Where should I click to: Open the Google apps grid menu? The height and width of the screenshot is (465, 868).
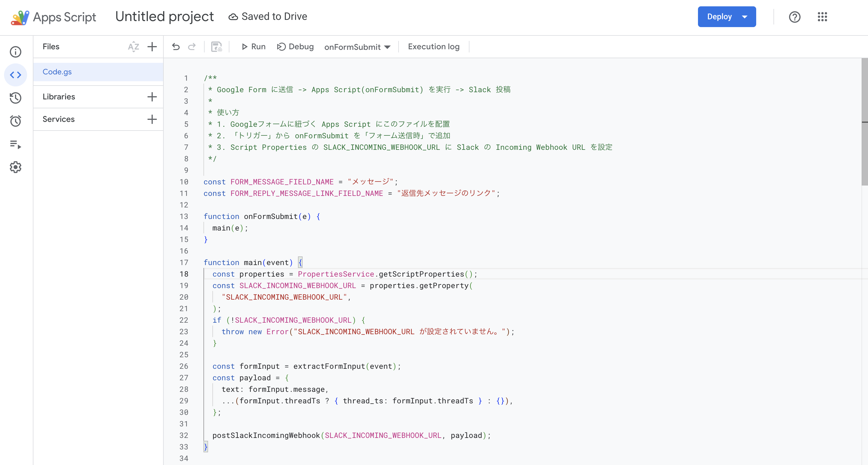[822, 16]
